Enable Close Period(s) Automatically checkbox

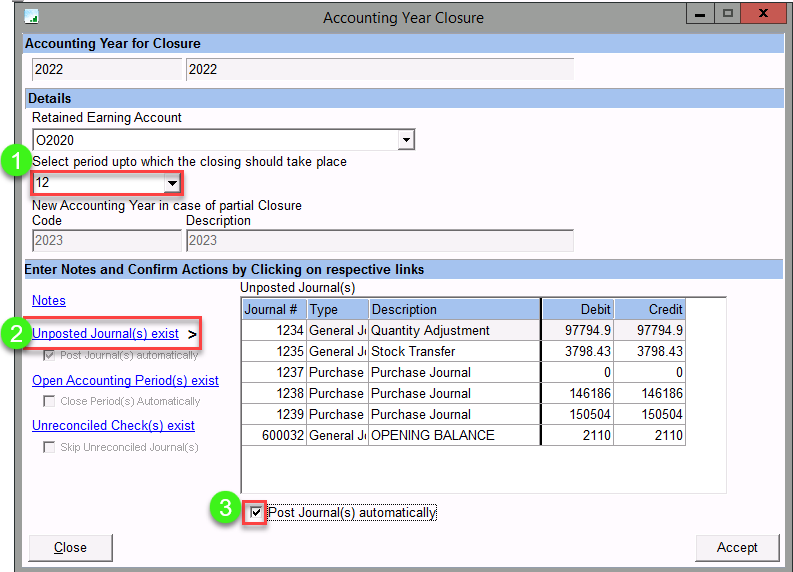(x=49, y=401)
